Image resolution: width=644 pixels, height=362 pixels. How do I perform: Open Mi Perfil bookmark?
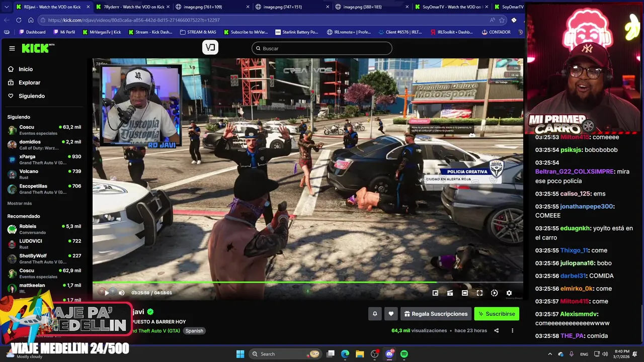click(x=63, y=32)
